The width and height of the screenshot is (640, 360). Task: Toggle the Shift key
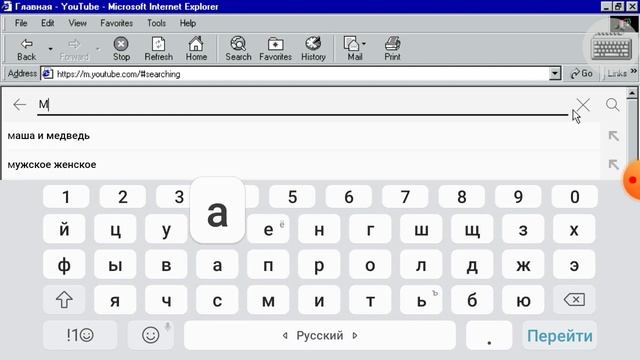click(x=64, y=300)
